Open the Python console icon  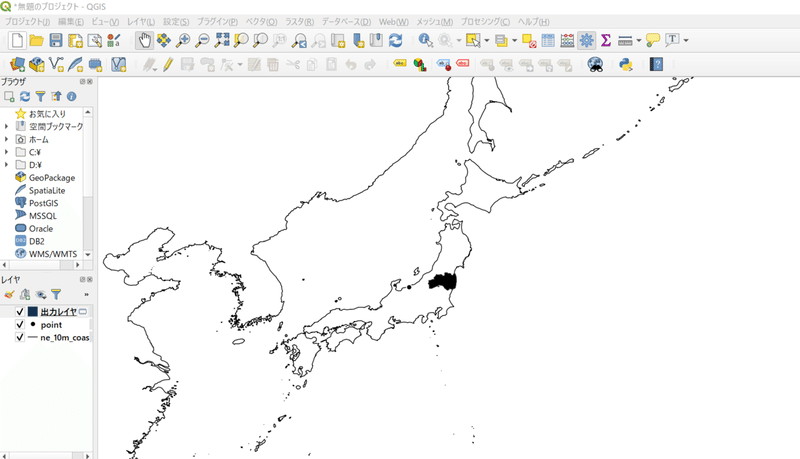(626, 65)
